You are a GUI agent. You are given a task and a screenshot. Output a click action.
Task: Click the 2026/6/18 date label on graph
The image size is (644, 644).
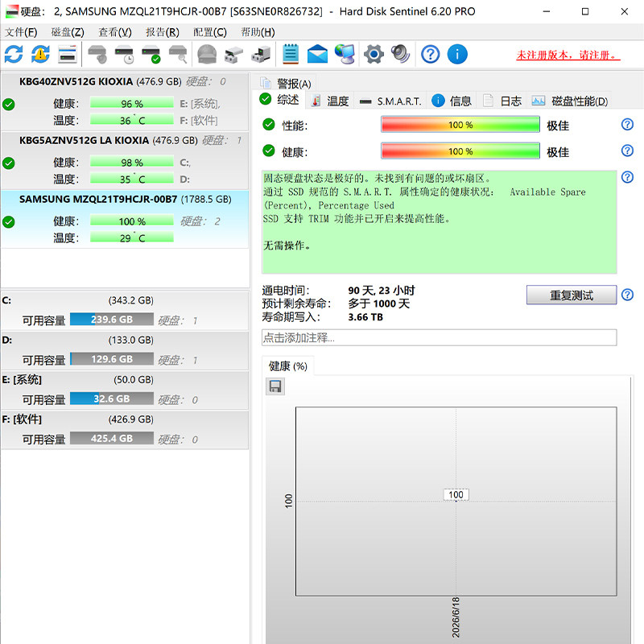coord(456,617)
